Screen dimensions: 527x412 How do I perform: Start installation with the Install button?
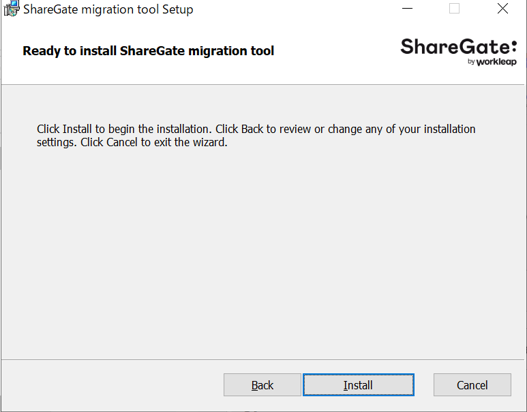click(358, 385)
